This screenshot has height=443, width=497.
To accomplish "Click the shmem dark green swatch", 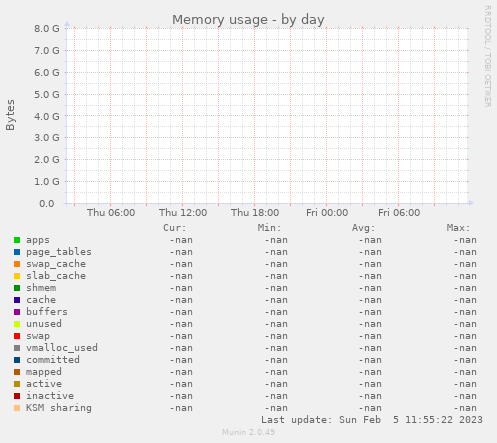I will coord(17,288).
